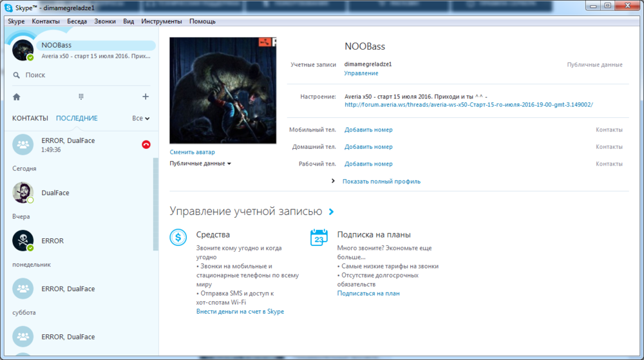
Task: Click Сменить аватар link
Action: 193,152
